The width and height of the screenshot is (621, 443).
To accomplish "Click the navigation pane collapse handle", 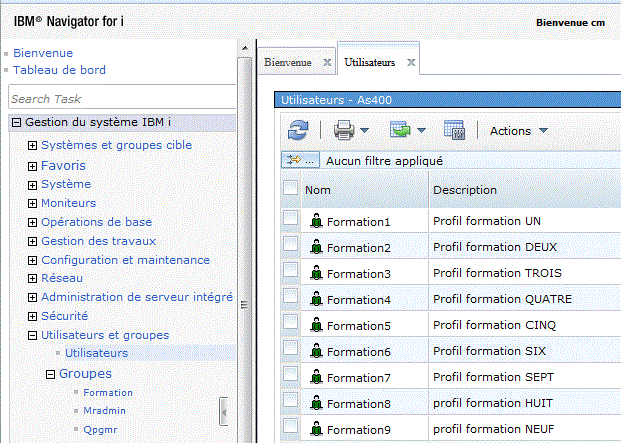I will [224, 412].
